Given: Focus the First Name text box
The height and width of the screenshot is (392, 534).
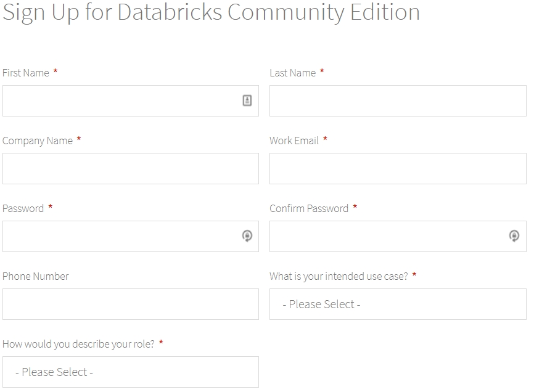Looking at the screenshot, I should pos(120,101).
